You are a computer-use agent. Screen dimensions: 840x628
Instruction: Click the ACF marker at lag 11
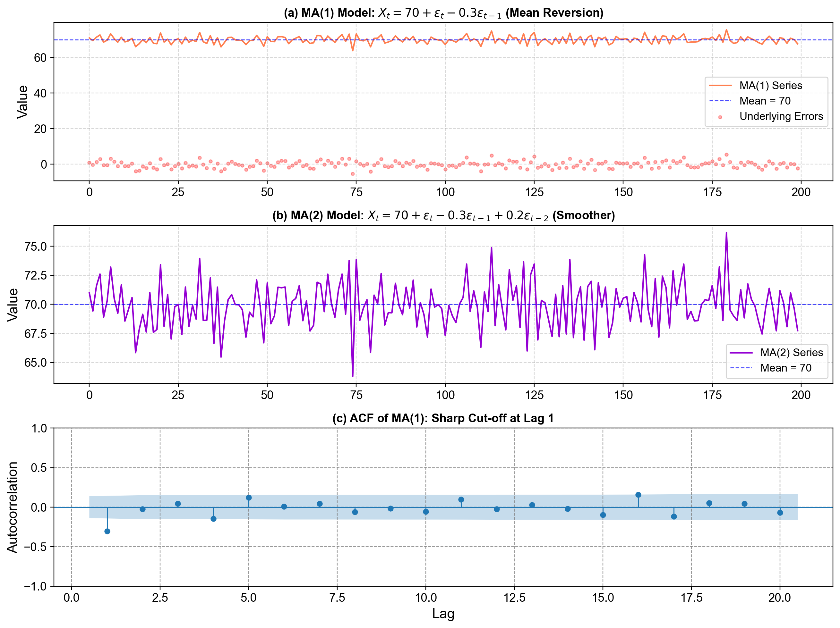[461, 500]
